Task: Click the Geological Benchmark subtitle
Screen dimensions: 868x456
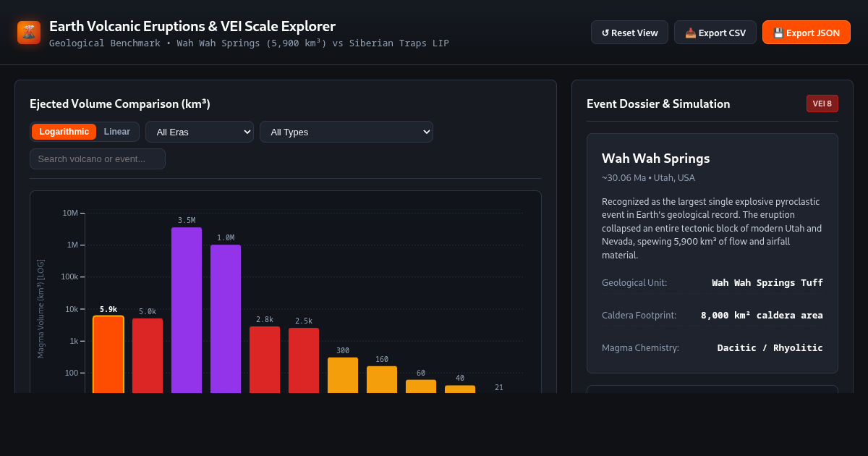Action: pyautogui.click(x=249, y=43)
